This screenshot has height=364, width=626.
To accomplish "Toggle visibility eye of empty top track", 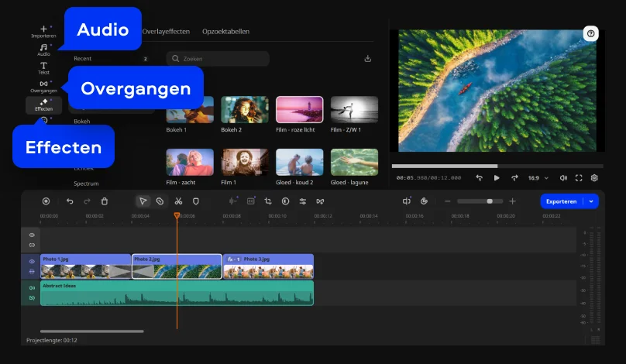I will 32,235.
